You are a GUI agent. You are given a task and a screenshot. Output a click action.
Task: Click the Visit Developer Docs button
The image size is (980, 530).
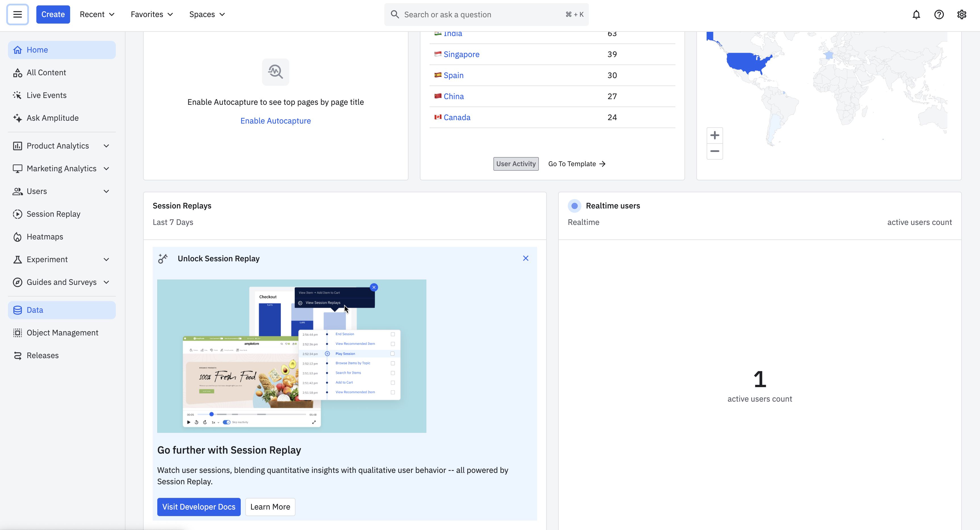[x=199, y=507]
